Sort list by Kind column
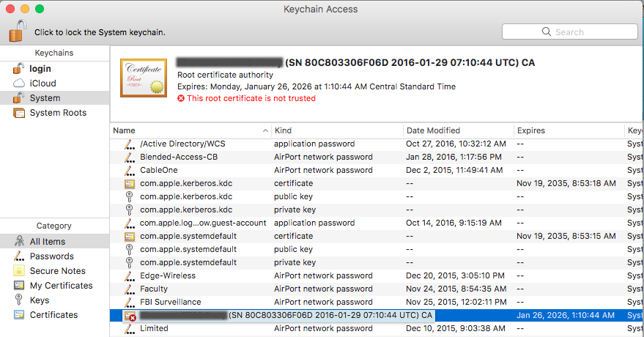This screenshot has height=337, width=644. coord(338,130)
